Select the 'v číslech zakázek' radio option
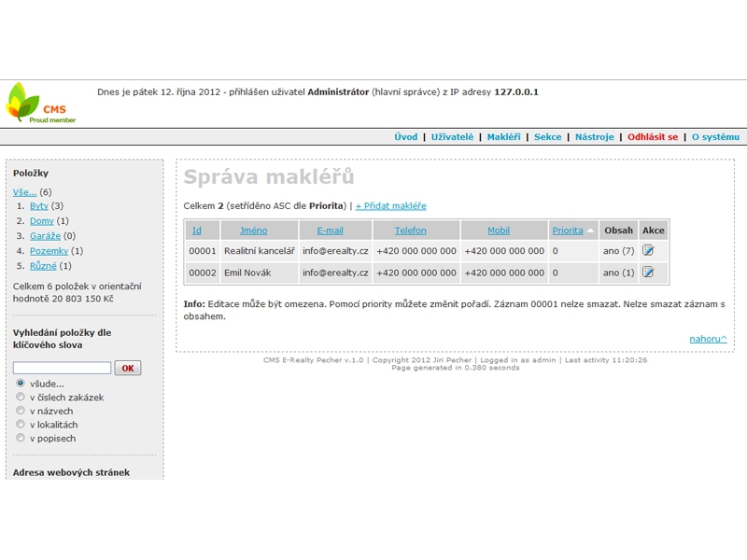The width and height of the screenshot is (747, 560). click(x=21, y=398)
